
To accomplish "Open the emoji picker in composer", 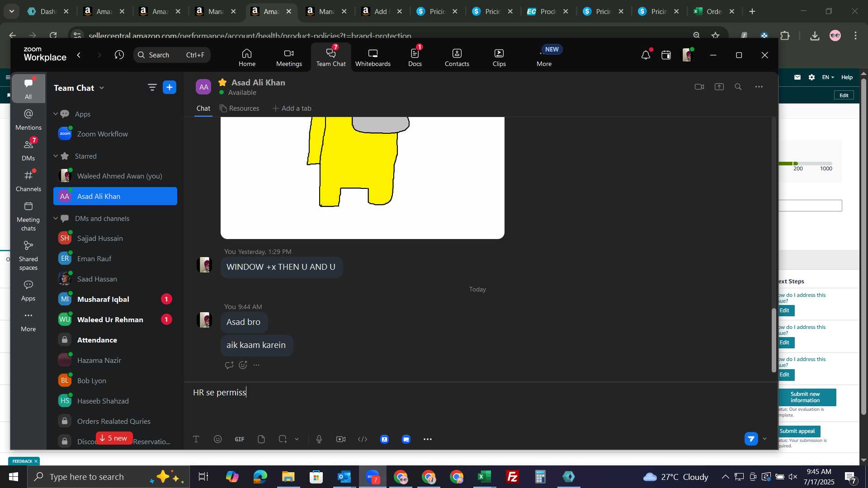I will pos(218,439).
